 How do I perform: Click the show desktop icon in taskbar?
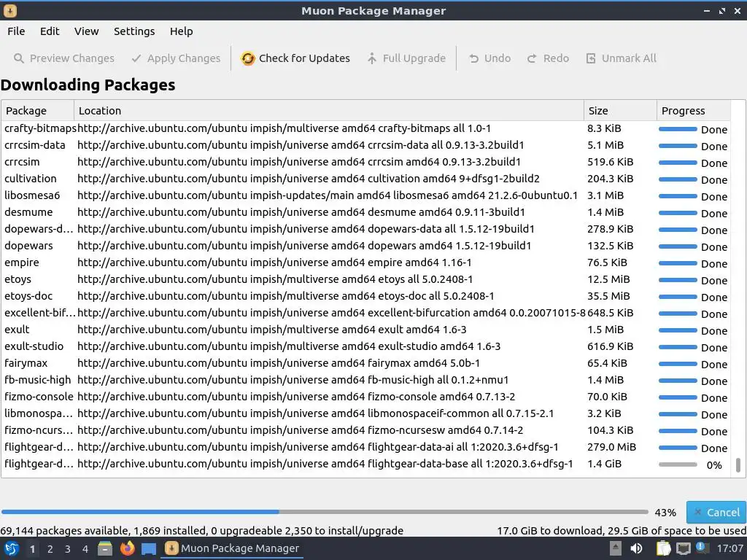pyautogui.click(x=149, y=549)
